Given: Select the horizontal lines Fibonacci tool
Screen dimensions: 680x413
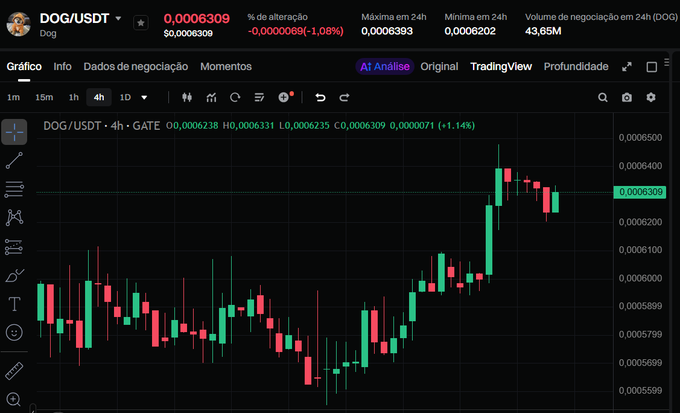Looking at the screenshot, I should click(14, 190).
